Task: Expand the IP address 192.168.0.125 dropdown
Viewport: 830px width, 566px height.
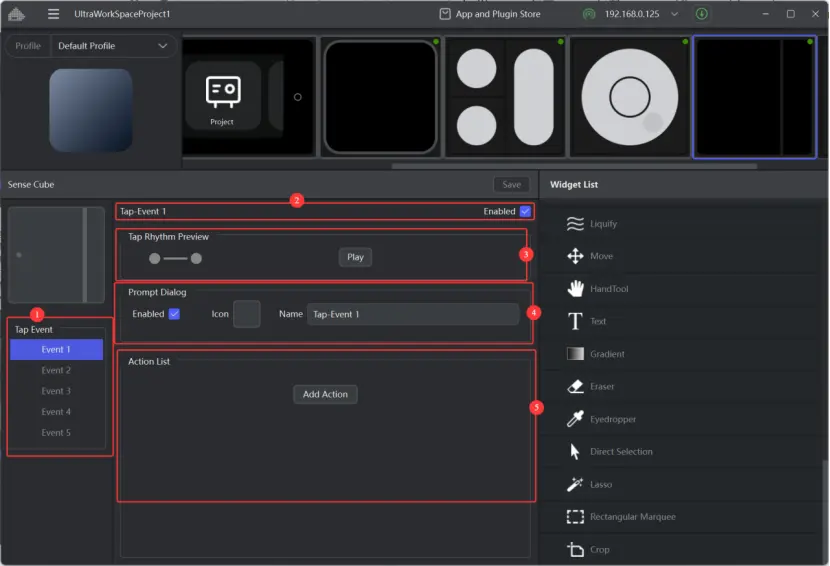Action: click(674, 14)
